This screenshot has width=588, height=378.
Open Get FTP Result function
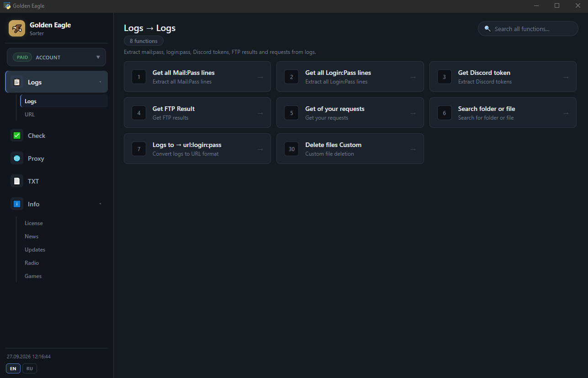coord(197,113)
